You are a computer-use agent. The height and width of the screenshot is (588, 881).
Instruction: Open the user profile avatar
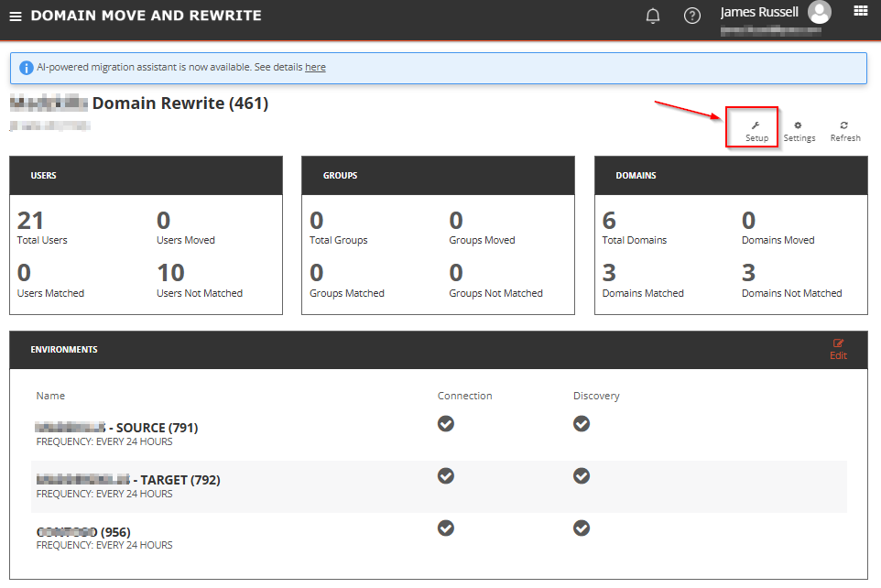click(820, 13)
